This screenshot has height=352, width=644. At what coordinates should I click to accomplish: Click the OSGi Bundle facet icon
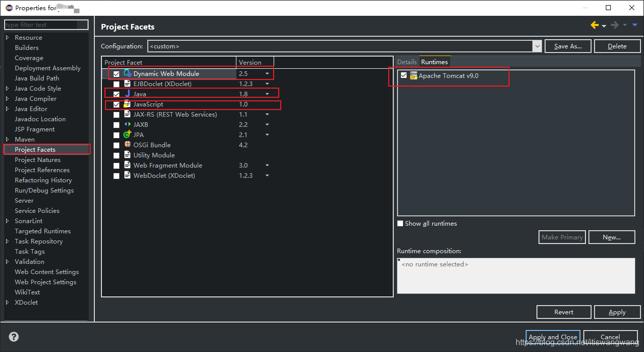pos(127,145)
